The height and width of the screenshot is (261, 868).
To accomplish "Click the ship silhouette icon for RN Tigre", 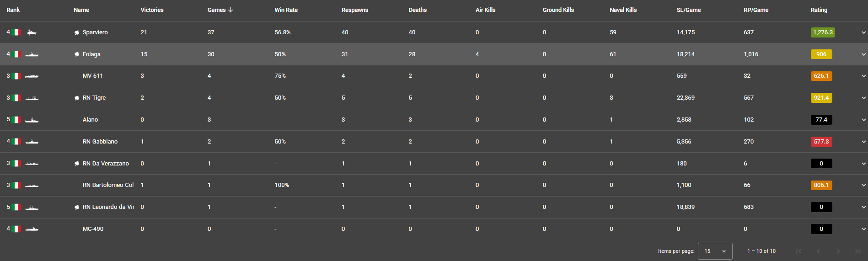I will tap(32, 98).
